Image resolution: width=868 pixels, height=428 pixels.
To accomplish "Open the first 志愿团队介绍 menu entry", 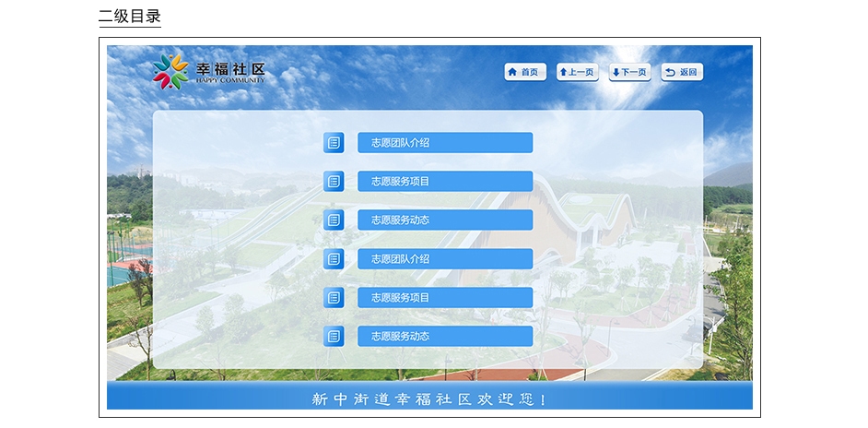I will [x=445, y=143].
